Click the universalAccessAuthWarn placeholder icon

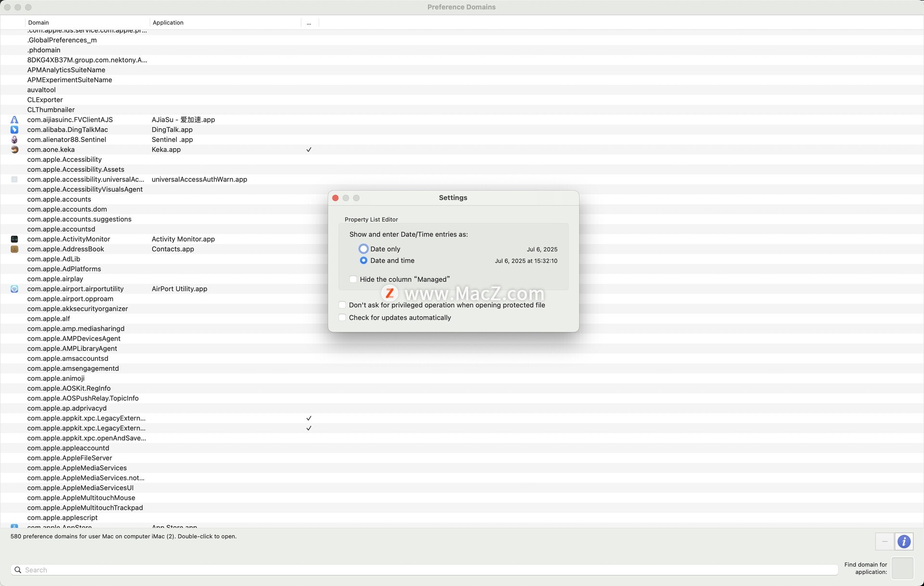(14, 180)
